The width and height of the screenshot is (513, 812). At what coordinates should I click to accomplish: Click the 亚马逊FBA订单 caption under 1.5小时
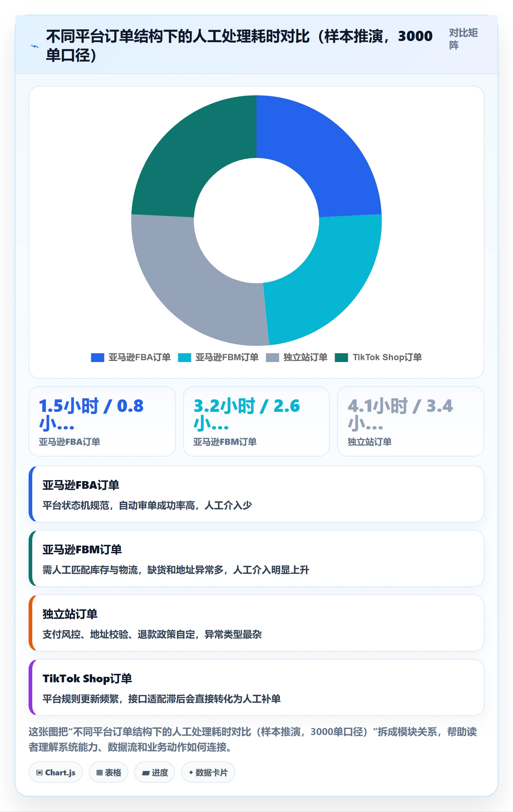point(70,442)
